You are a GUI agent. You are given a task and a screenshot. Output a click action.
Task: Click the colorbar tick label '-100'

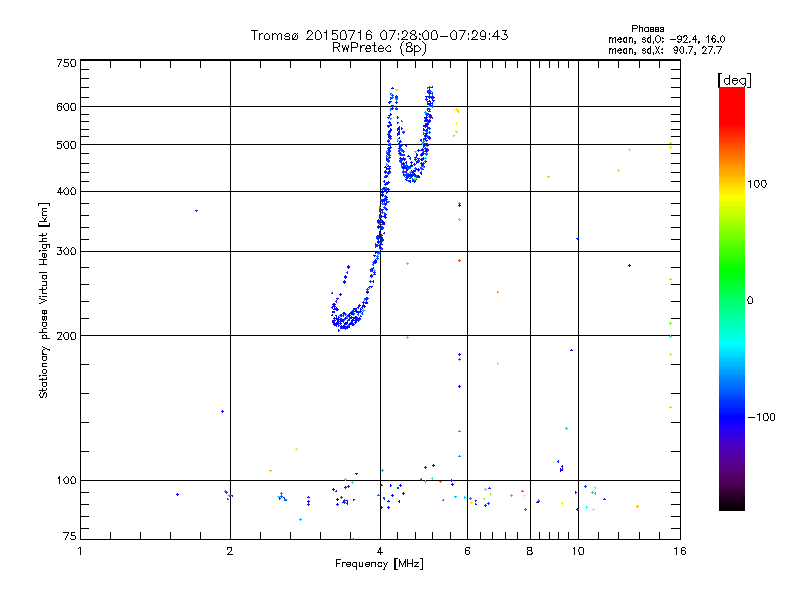point(761,417)
